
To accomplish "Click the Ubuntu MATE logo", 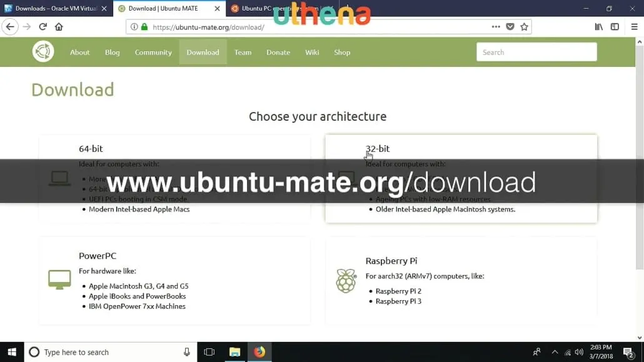I will click(x=43, y=52).
